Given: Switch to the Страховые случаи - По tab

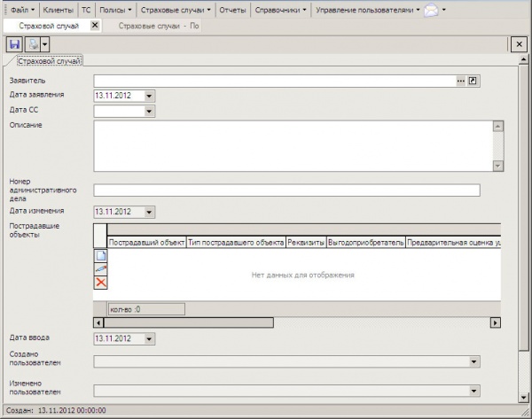Looking at the screenshot, I should point(159,26).
